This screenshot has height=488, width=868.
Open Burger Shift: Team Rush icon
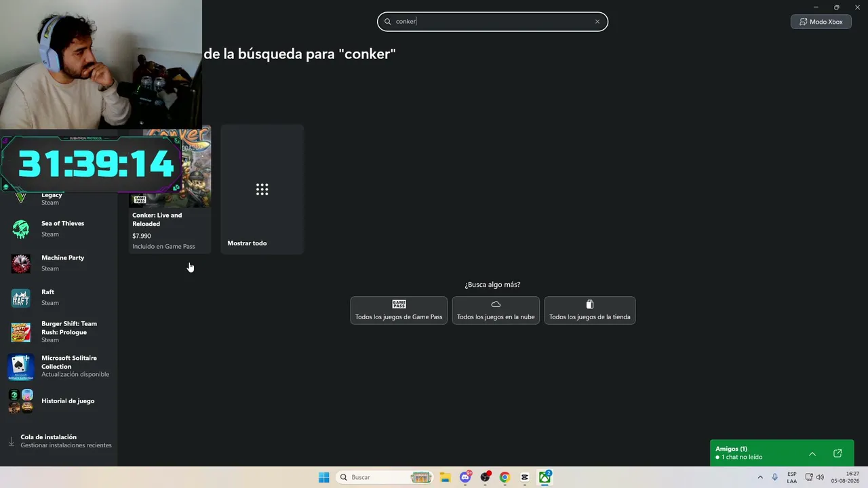21,332
